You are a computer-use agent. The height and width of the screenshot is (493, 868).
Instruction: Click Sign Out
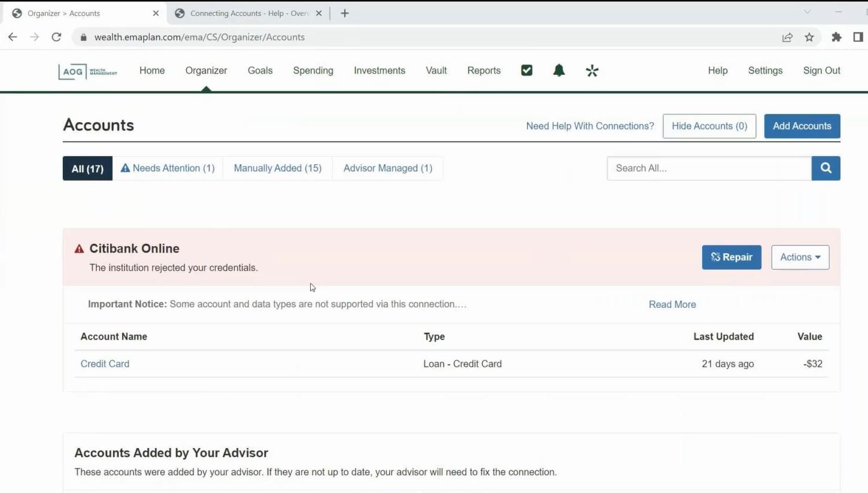(822, 70)
